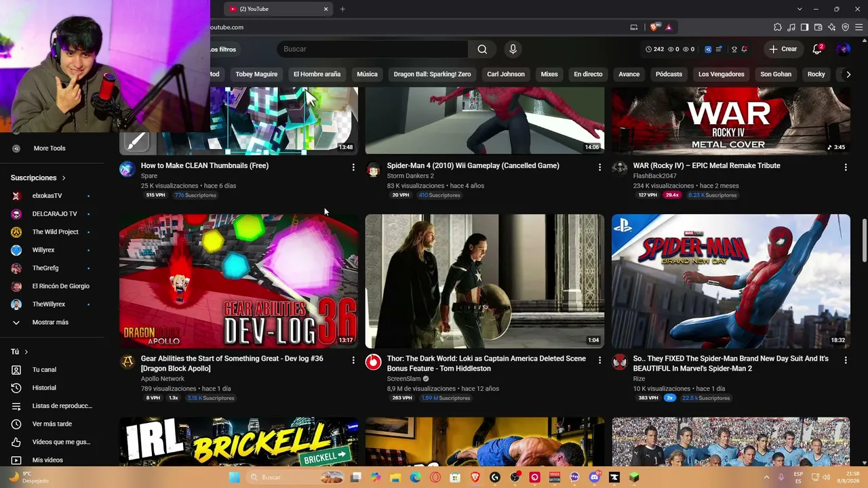Image resolution: width=868 pixels, height=488 pixels.
Task: Select the En directo chip
Action: (588, 74)
